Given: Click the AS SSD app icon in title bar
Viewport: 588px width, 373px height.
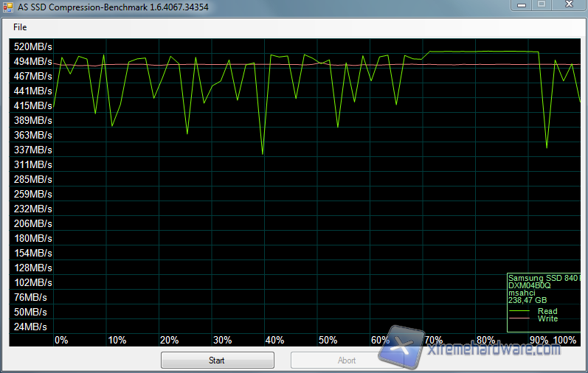Looking at the screenshot, I should click(x=8, y=6).
